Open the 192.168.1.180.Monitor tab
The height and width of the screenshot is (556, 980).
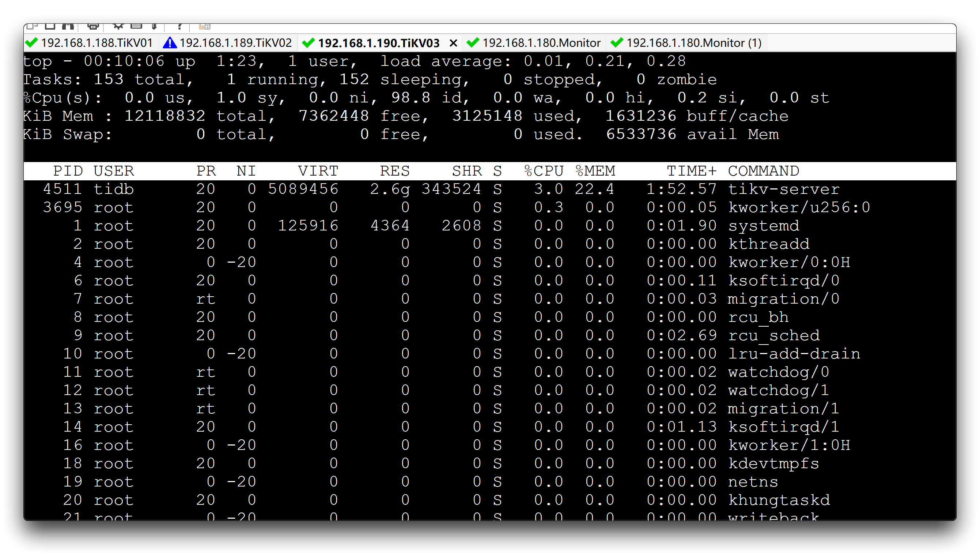541,43
